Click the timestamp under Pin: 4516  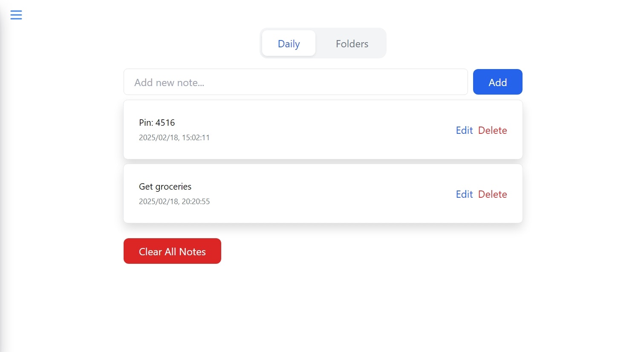[174, 137]
